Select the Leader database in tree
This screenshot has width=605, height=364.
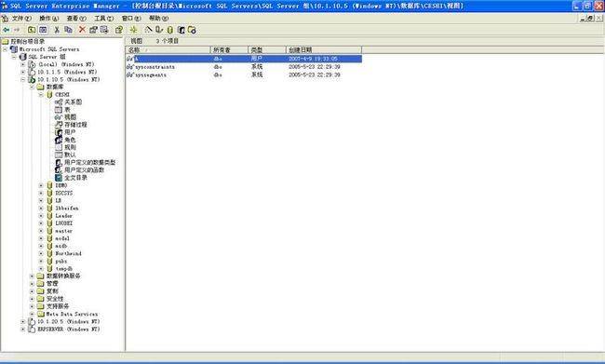(63, 216)
